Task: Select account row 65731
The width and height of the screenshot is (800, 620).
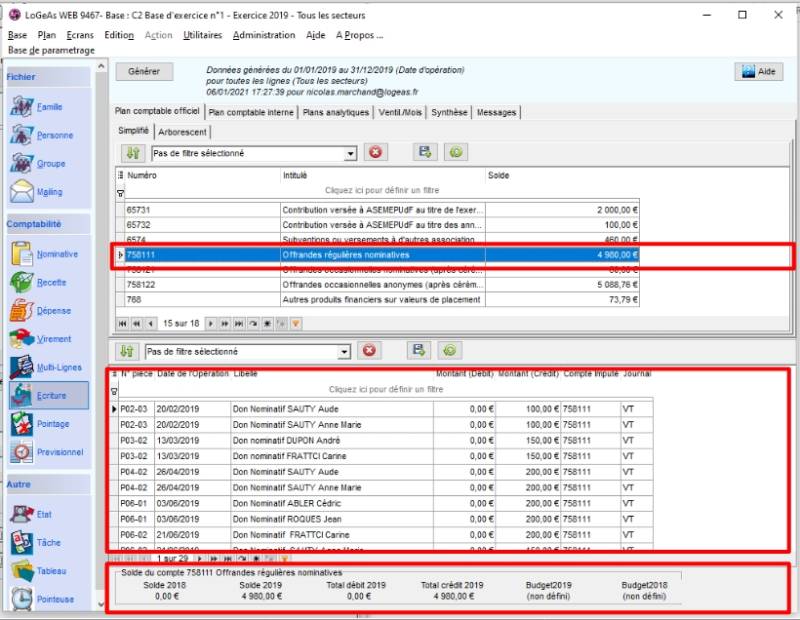Action: pos(377,210)
